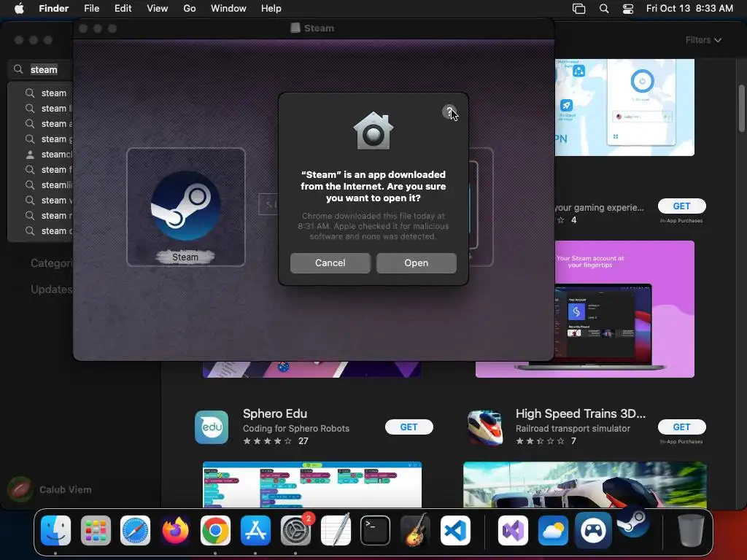Cancel opening the Steam app
The width and height of the screenshot is (747, 560).
330,262
